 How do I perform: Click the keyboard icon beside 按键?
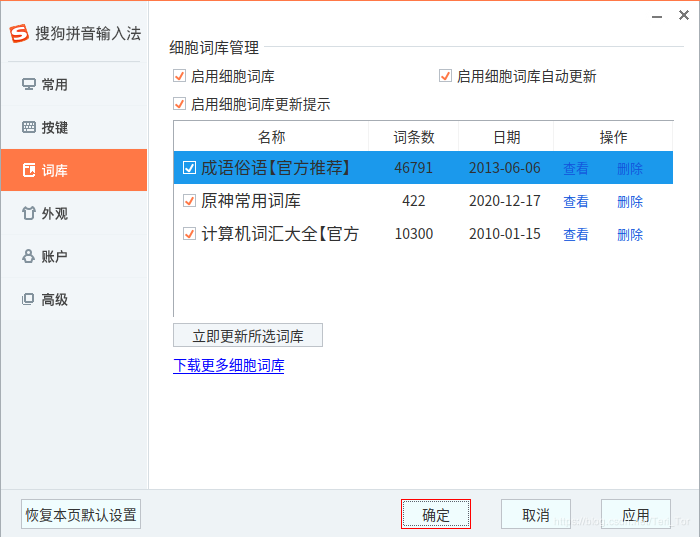point(29,127)
